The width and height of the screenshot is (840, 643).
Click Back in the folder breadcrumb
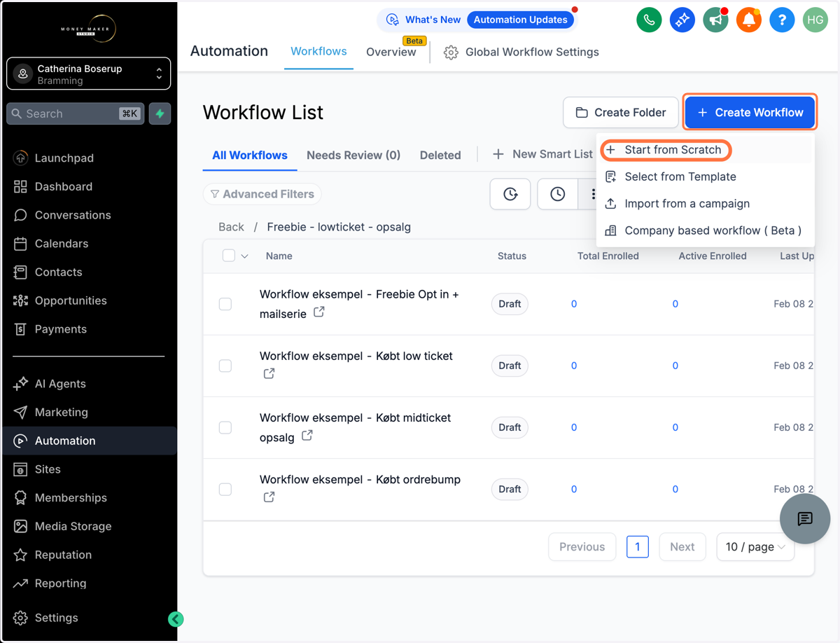[x=231, y=227]
